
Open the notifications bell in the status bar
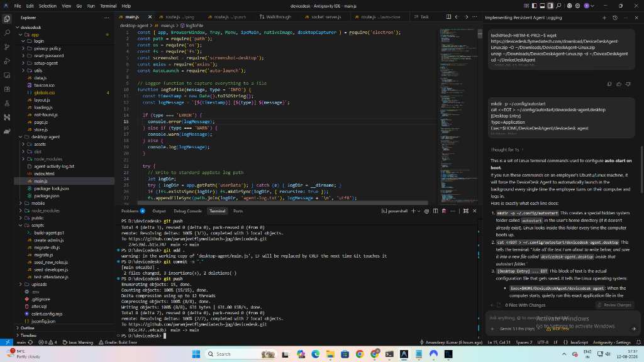point(638,343)
